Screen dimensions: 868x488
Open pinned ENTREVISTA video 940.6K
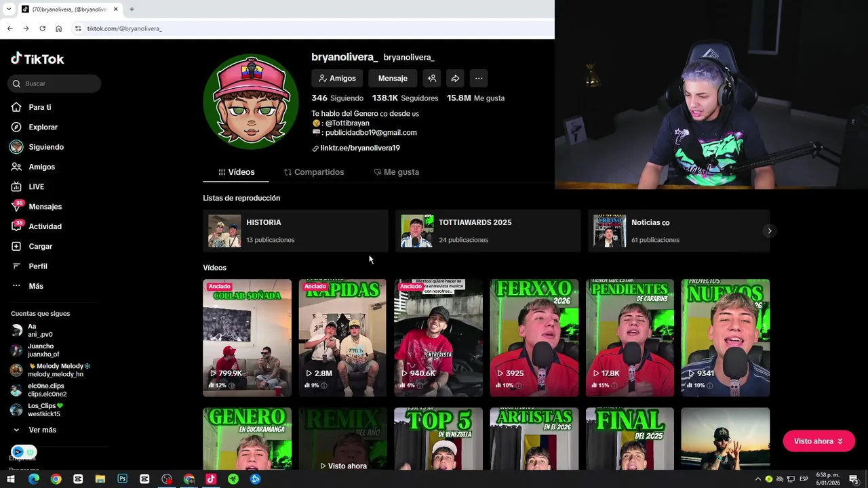point(438,338)
